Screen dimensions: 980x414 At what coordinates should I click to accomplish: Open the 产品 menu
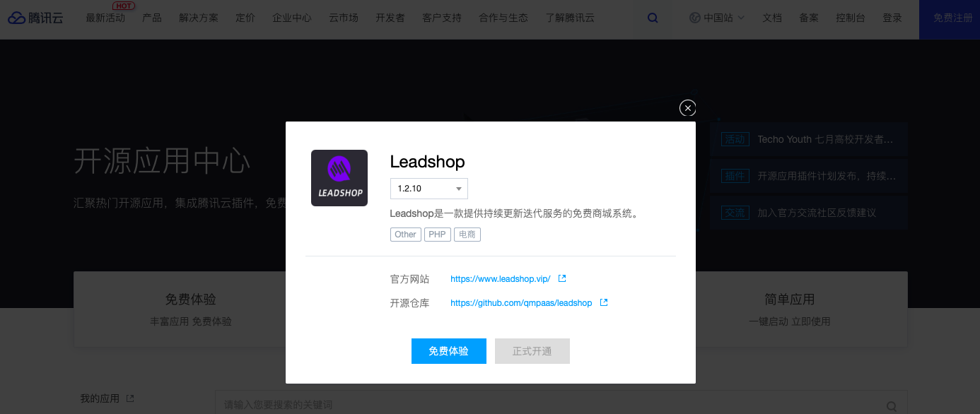point(152,18)
